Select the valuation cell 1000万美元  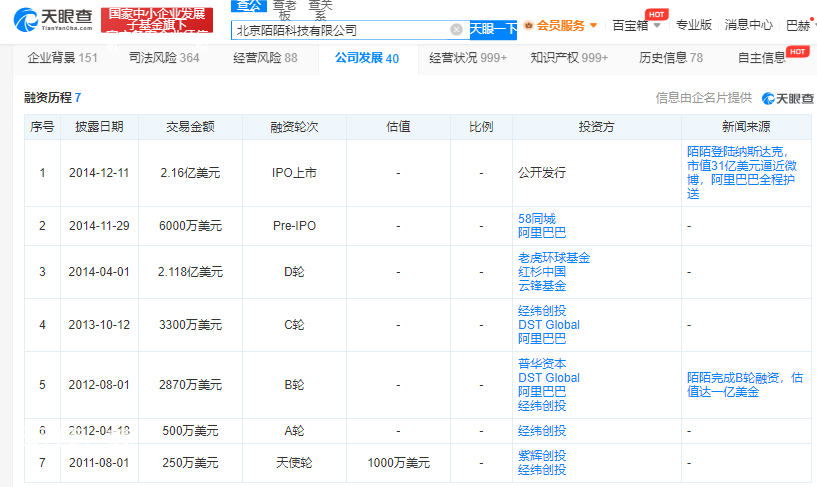pyautogui.click(x=398, y=463)
